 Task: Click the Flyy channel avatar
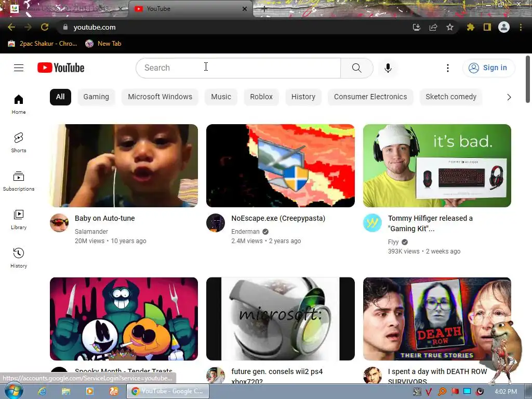point(372,223)
